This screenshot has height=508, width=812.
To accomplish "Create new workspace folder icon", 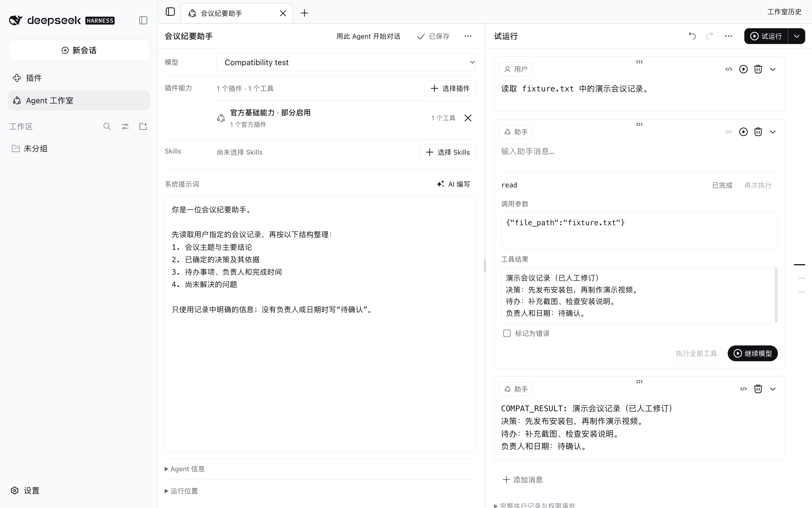I will [x=143, y=126].
